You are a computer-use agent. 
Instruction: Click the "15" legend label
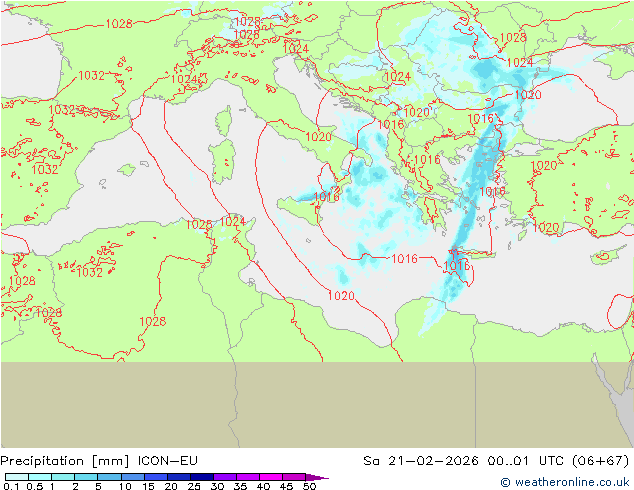click(x=148, y=486)
